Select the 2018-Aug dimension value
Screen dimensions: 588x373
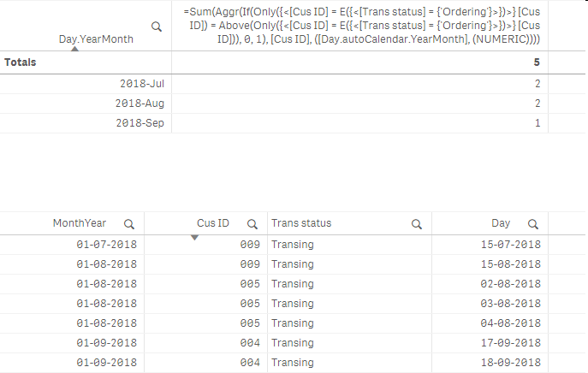click(140, 104)
